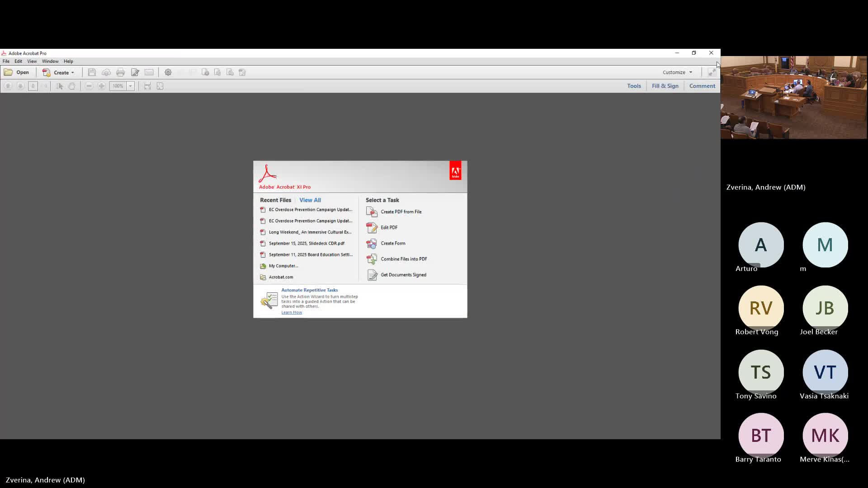Click the page number input field

point(33,86)
